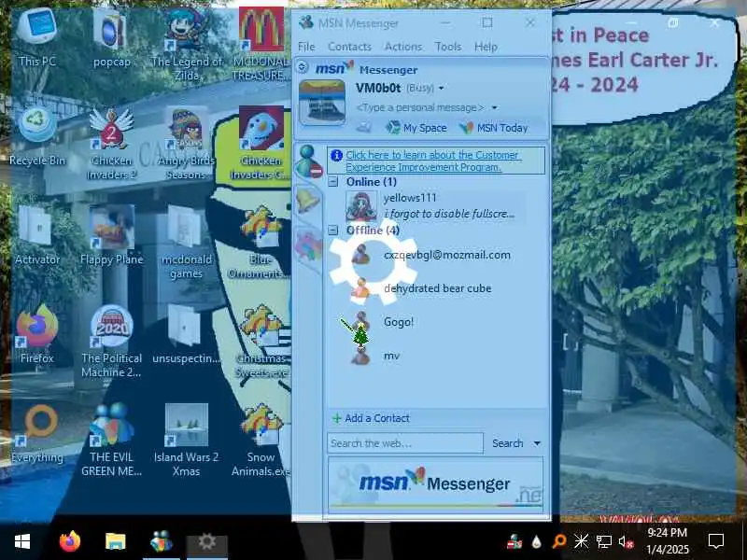
Task: Select the This PC desktop icon
Action: point(37,38)
